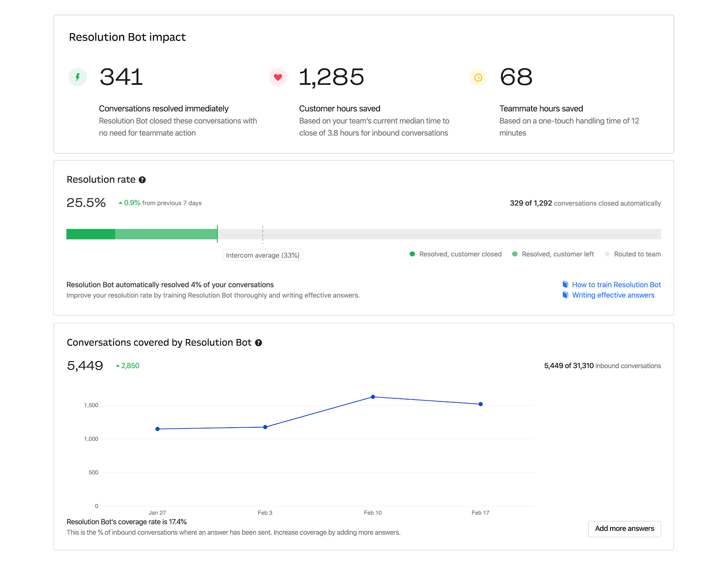Toggle the Resolved, customer closed legend item
728x571 pixels.
455,254
